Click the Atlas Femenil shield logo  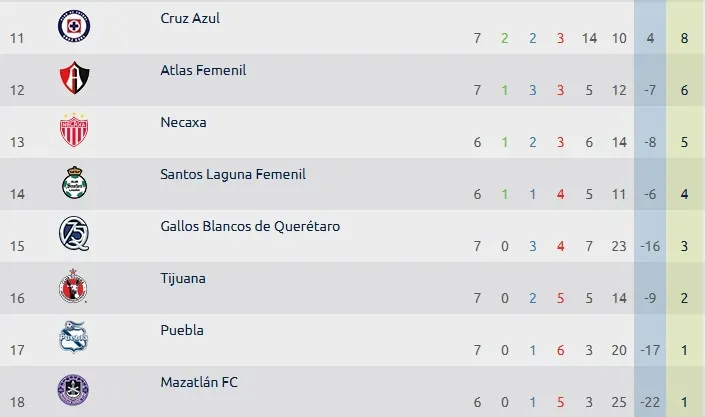click(x=74, y=78)
